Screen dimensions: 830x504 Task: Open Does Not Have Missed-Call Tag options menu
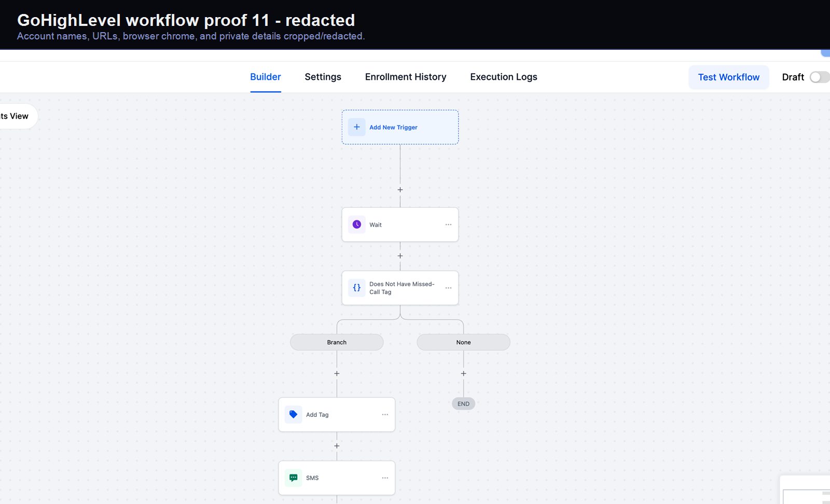(x=448, y=288)
